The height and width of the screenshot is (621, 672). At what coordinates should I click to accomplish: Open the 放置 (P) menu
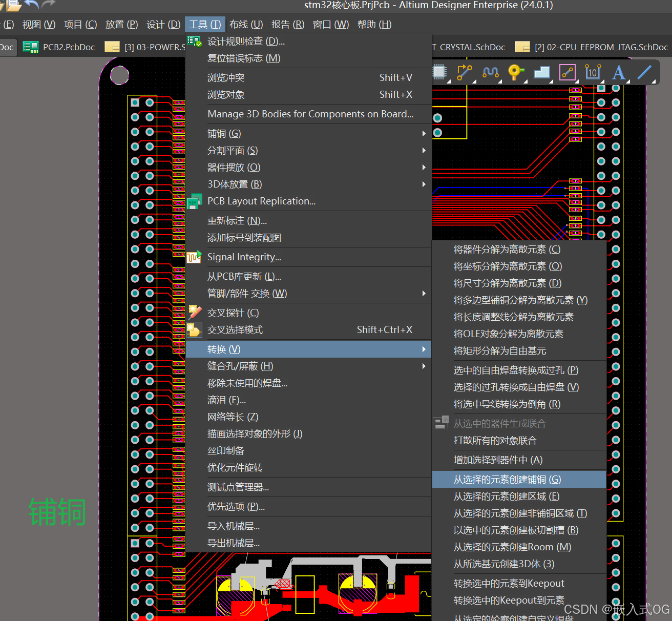click(121, 25)
